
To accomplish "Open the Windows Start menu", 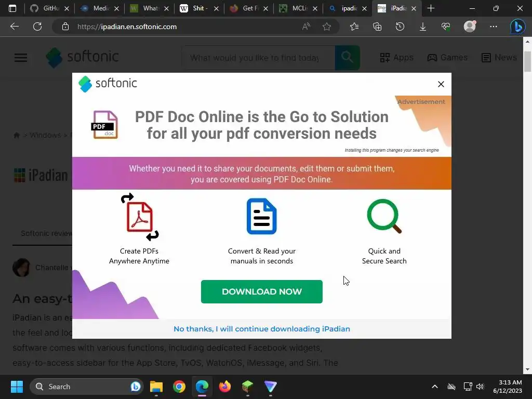I will 17,387.
